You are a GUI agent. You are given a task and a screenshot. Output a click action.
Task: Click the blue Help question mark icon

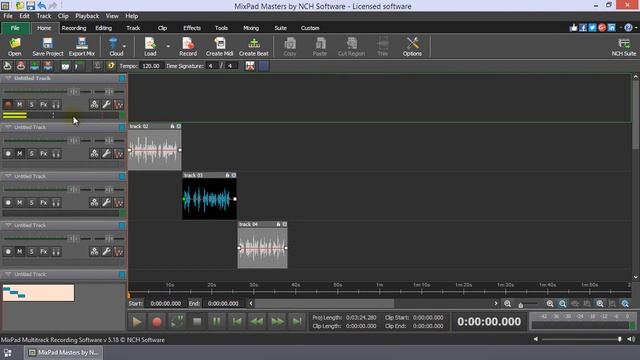point(628,28)
